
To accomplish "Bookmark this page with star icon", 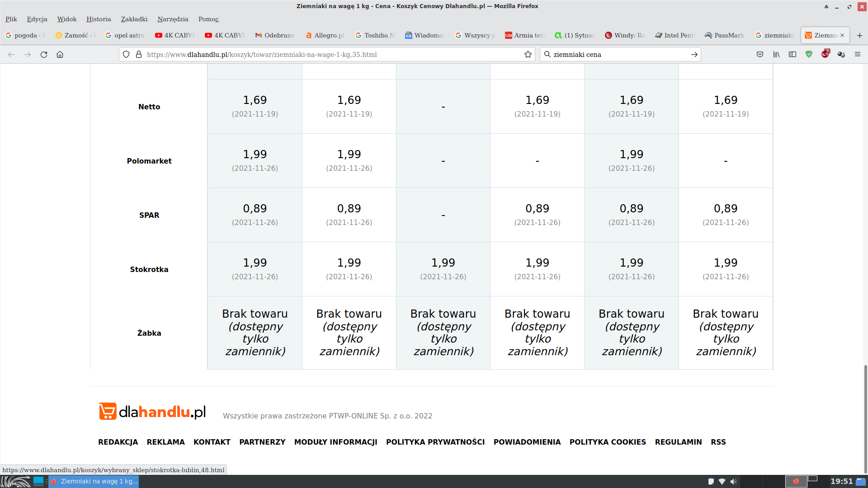I will click(x=528, y=54).
